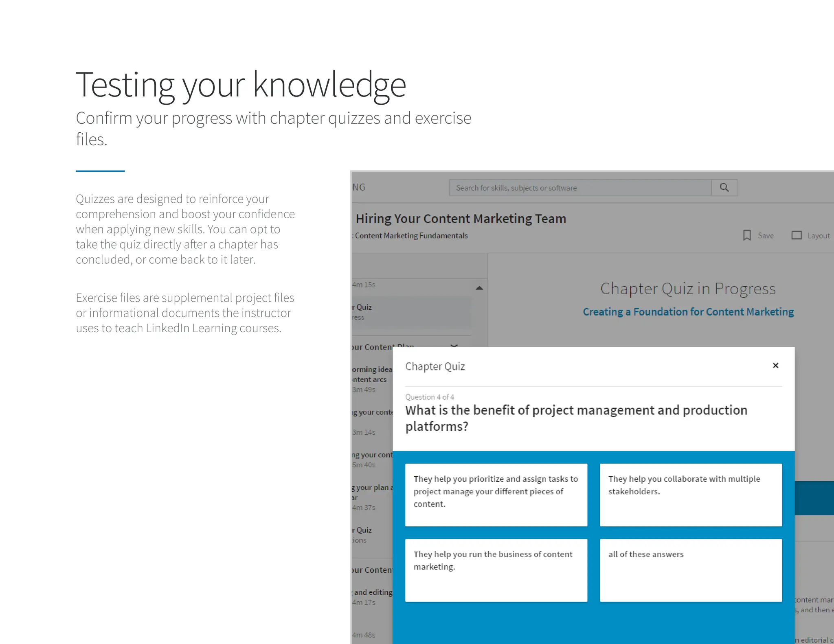Click the Question 4 of 4 label
The image size is (834, 644).
[x=430, y=397]
